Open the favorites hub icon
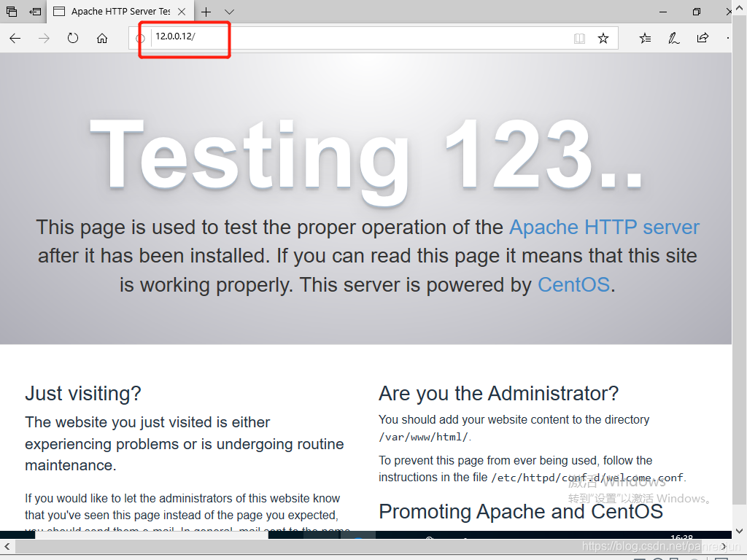This screenshot has width=747, height=560. [x=645, y=38]
